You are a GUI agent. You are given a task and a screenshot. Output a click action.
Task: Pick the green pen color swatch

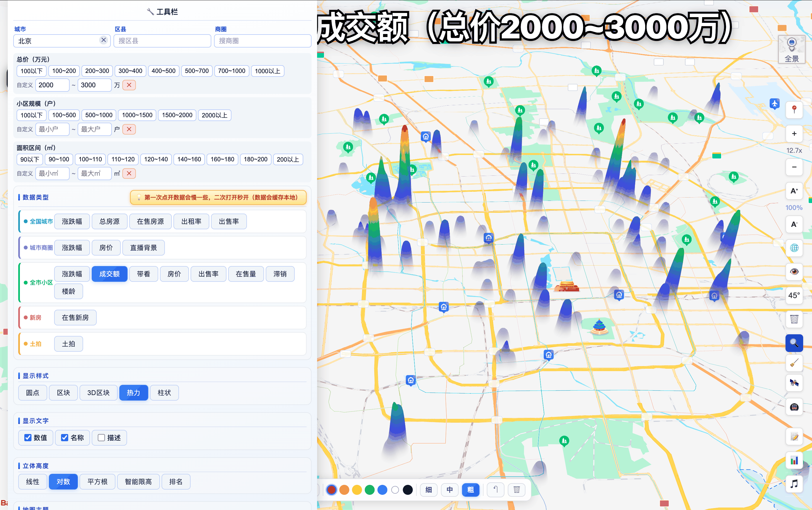tap(370, 490)
